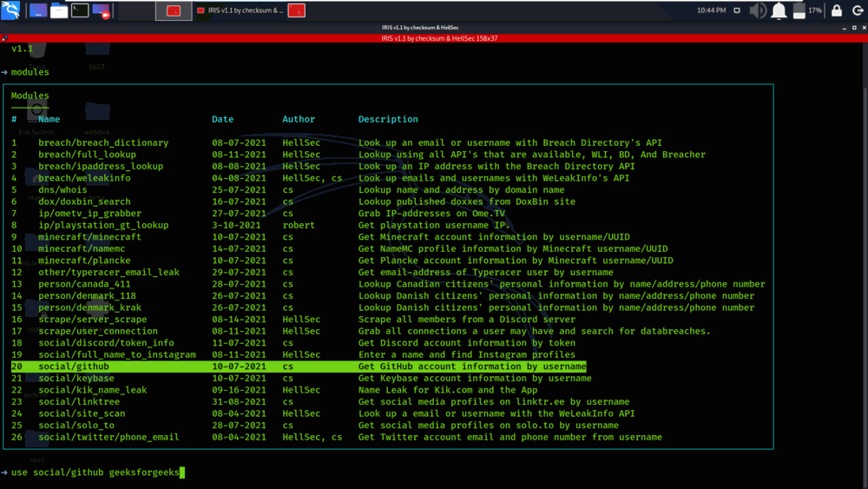Image resolution: width=868 pixels, height=489 pixels.
Task: Select social/twitter/phone_email module name
Action: point(108,437)
